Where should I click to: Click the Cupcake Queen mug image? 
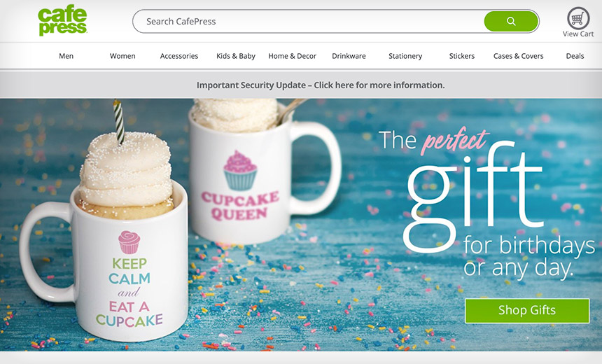(x=265, y=173)
